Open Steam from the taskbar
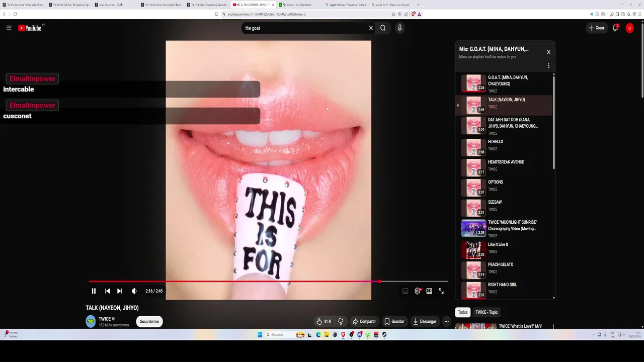This screenshot has height=362, width=644. click(x=384, y=335)
